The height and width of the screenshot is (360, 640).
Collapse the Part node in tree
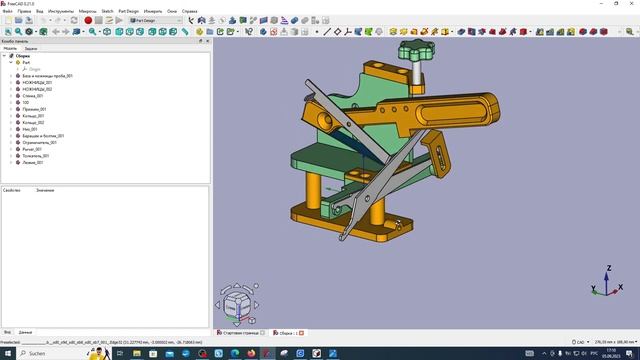click(x=11, y=62)
